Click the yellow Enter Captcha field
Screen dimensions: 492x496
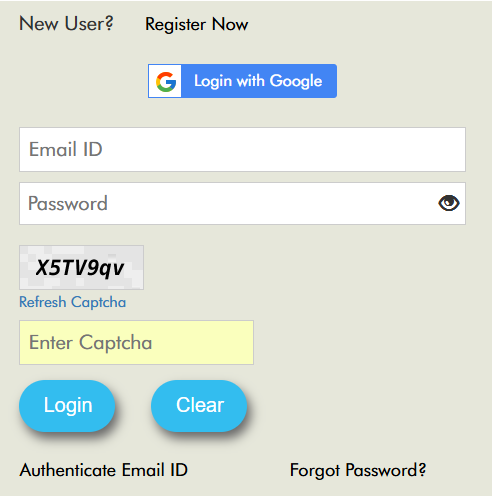136,342
